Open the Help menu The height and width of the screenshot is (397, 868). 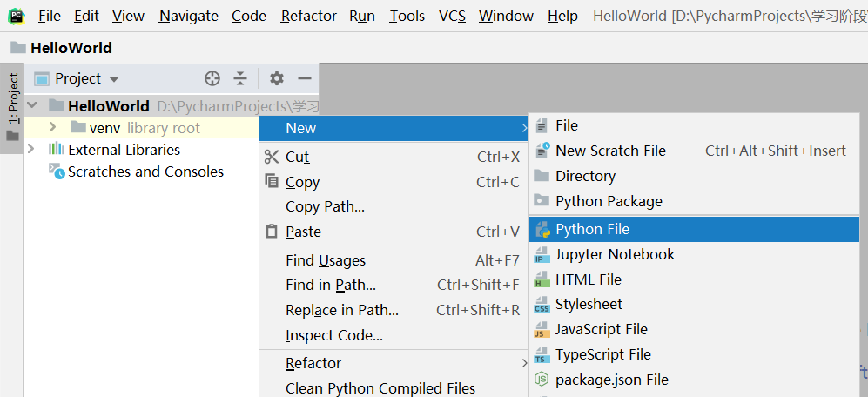[x=563, y=16]
